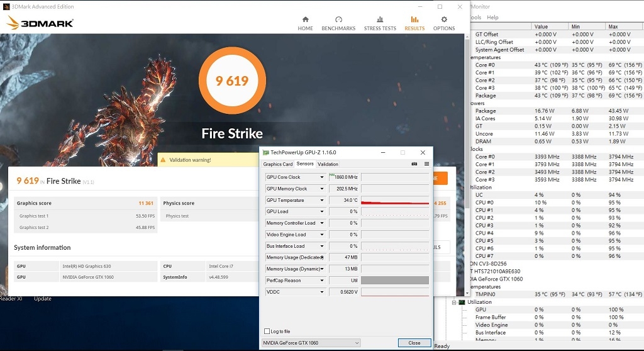Open BENCHMARKS gauge icon in 3DMark

(338, 19)
